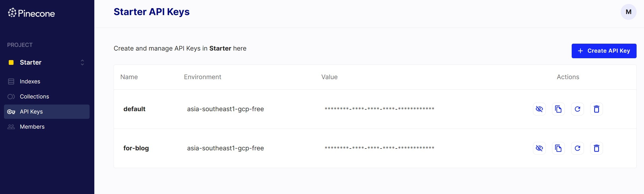Copy the default API key value
644x194 pixels.
click(x=558, y=109)
